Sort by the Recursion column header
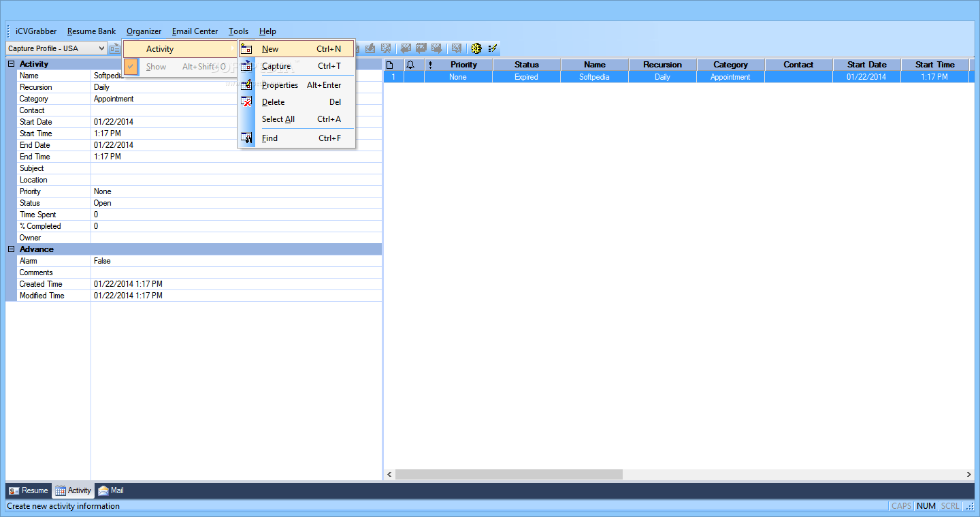 point(663,65)
